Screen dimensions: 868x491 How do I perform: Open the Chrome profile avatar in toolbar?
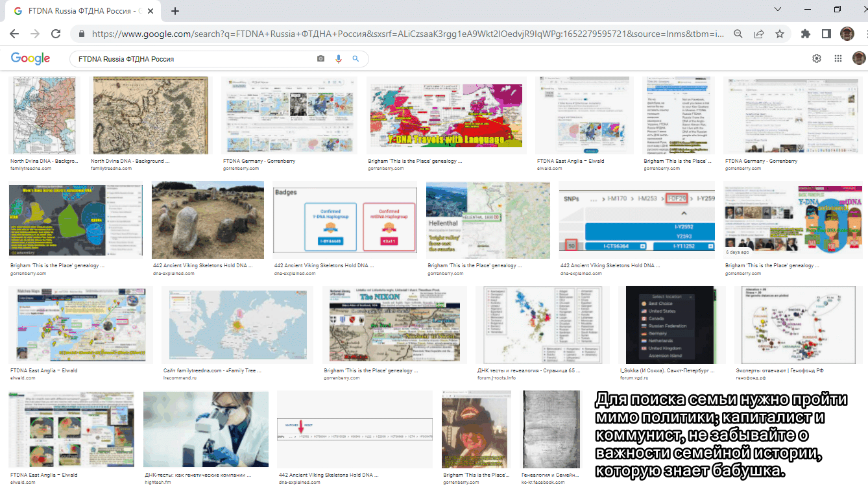pos(847,34)
